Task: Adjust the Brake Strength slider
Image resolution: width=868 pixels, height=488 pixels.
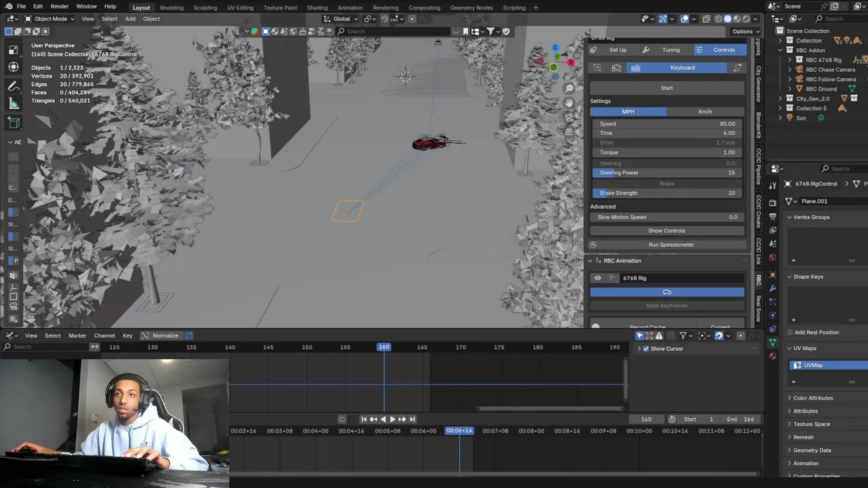Action: (667, 193)
